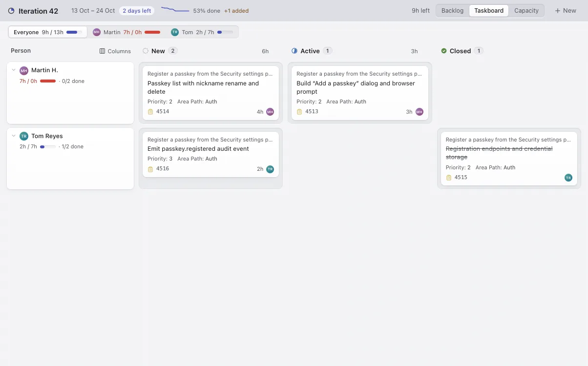Click the task icon beside 4516
Screen dimensions: 588x366
(150, 169)
